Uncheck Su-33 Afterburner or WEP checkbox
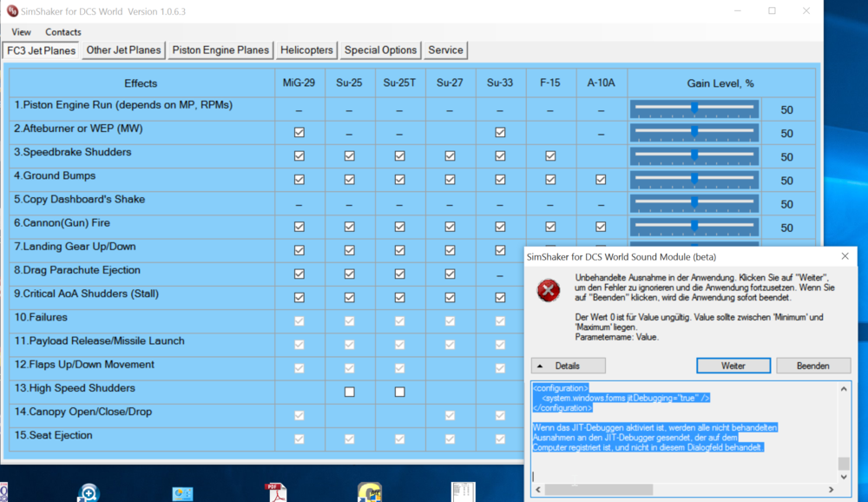Image resolution: width=868 pixels, height=502 pixels. click(x=500, y=132)
